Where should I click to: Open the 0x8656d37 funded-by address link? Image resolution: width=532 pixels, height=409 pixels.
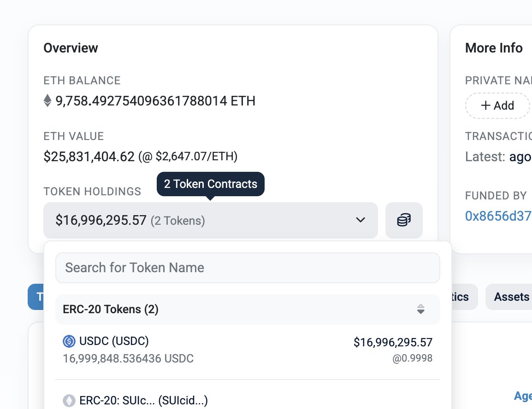pos(498,216)
